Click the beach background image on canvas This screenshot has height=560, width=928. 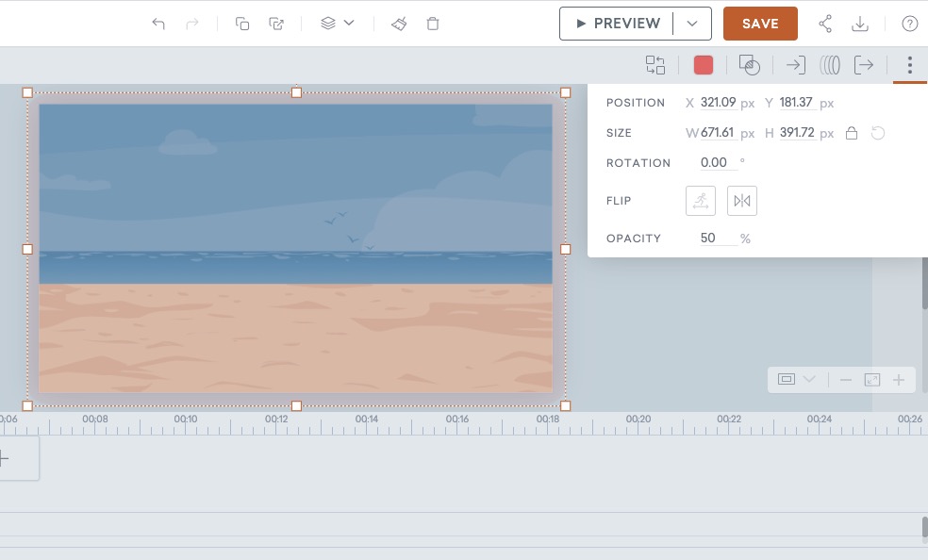click(x=296, y=248)
